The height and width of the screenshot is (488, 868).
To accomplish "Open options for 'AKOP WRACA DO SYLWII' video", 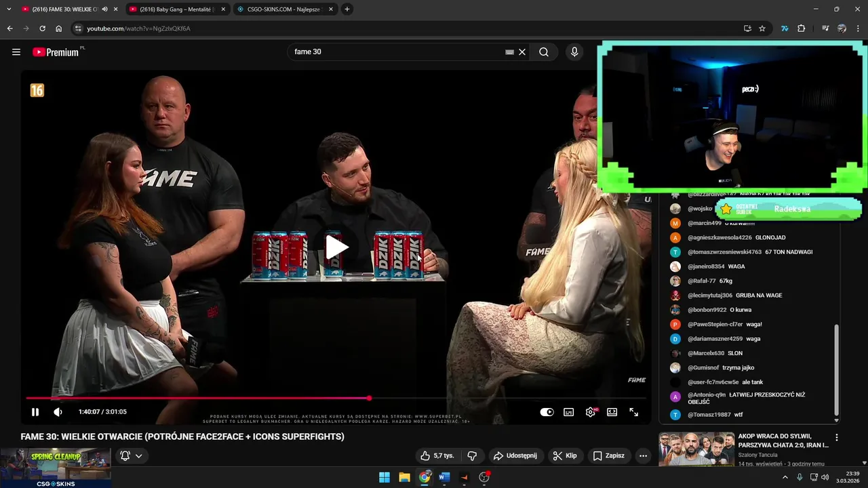I will pyautogui.click(x=836, y=438).
